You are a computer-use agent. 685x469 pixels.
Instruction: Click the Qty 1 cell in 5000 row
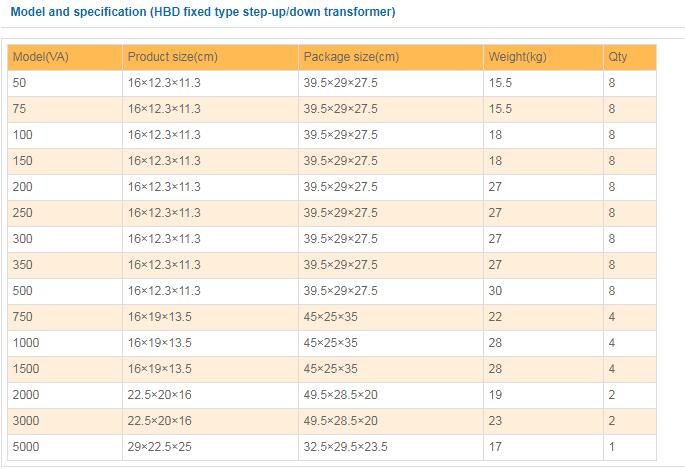click(630, 447)
